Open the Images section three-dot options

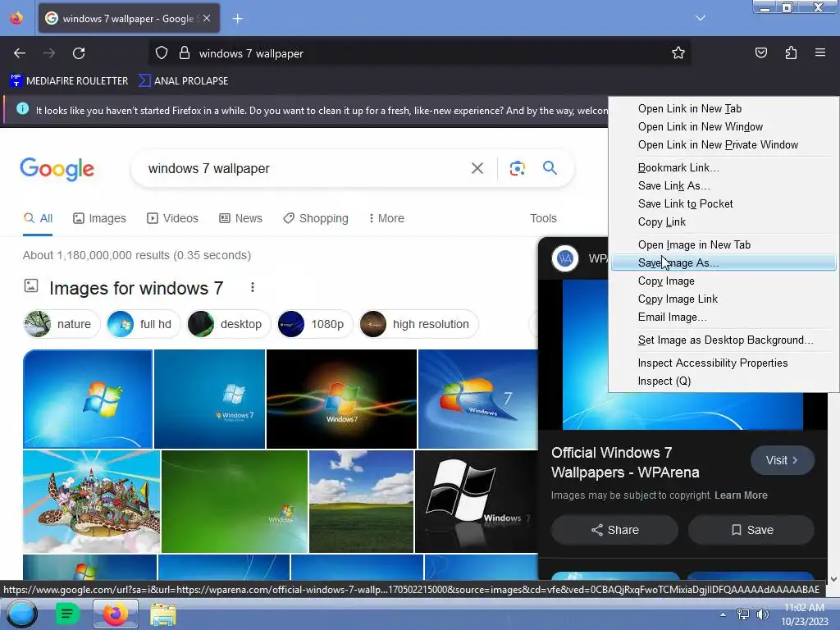pos(253,288)
